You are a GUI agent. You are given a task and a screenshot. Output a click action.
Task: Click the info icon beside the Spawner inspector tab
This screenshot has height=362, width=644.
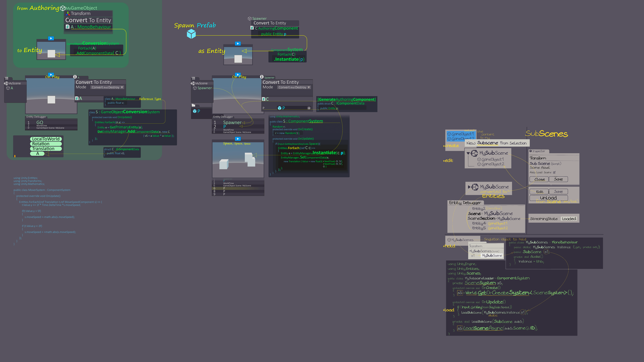click(262, 77)
